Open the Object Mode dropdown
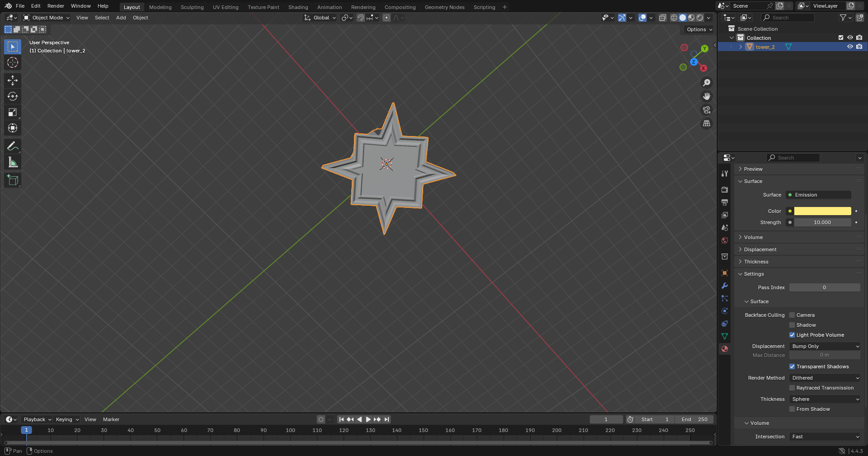Image resolution: width=868 pixels, height=456 pixels. 47,18
